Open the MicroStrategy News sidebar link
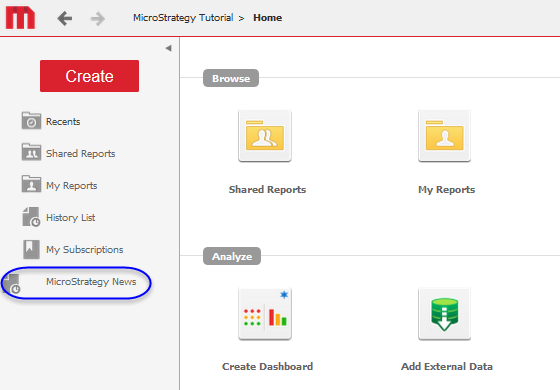The height and width of the screenshot is (390, 560). [91, 282]
